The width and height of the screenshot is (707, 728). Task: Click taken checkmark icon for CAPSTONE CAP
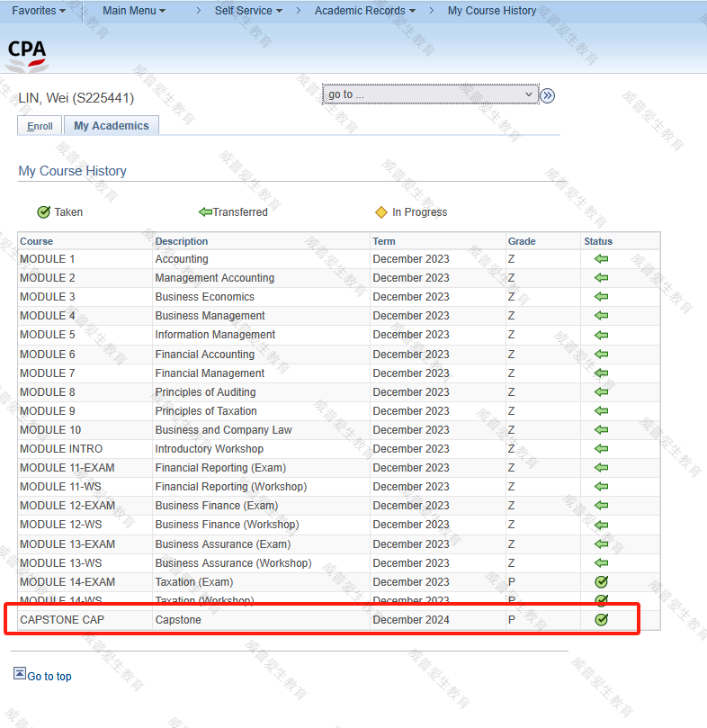602,619
